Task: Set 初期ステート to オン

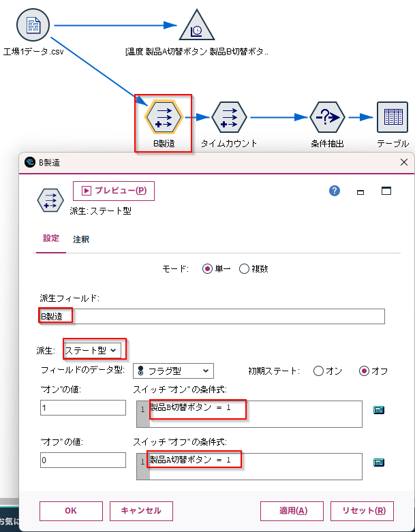Action: (318, 371)
